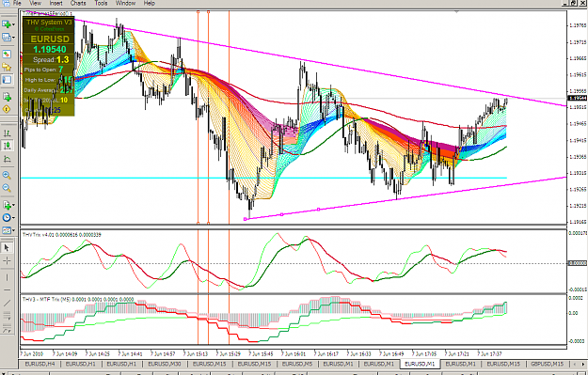
Task: Switch chart to Line Chart mode
Action: coord(7,159)
